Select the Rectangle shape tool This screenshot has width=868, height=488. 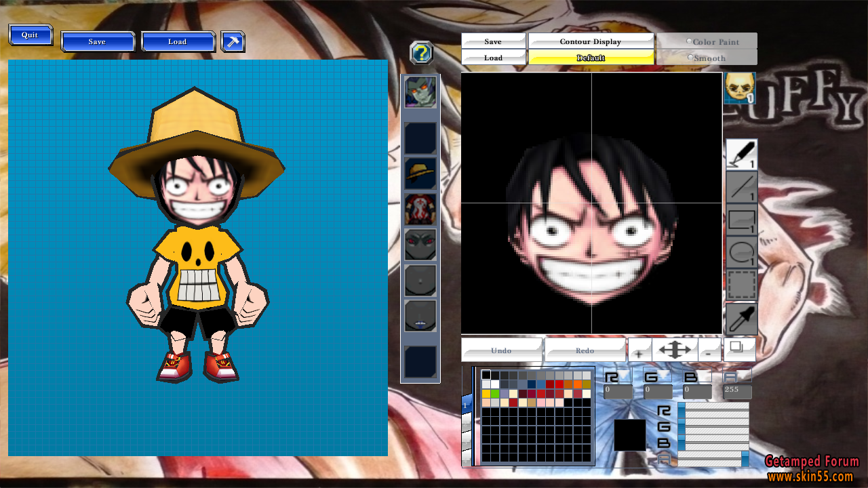tap(741, 220)
